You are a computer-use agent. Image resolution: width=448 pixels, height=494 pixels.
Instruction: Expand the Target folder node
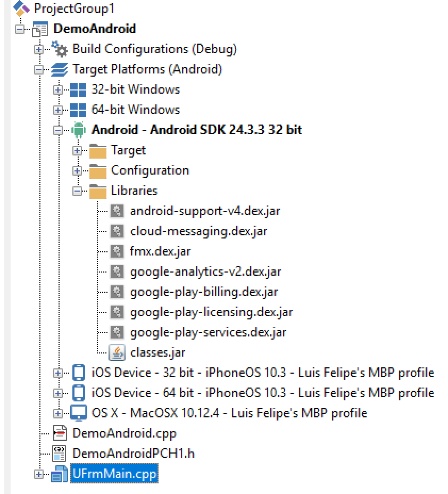(x=77, y=151)
